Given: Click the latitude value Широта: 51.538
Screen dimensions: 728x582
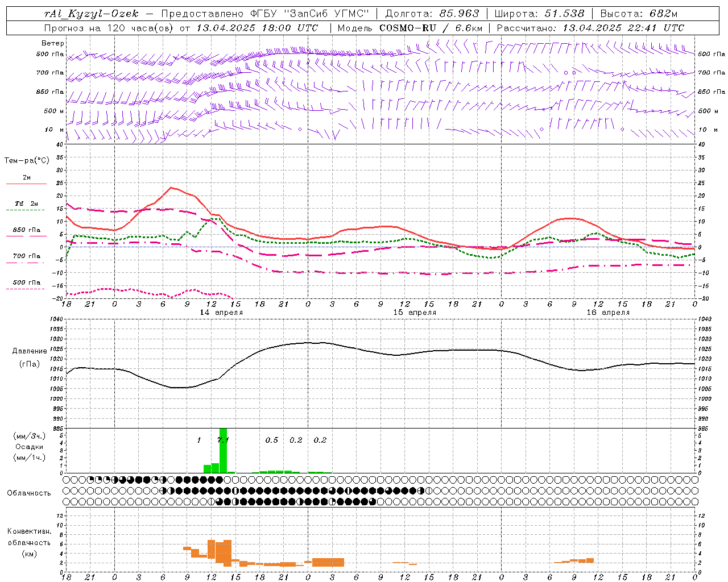Looking at the screenshot, I should coord(539,14).
